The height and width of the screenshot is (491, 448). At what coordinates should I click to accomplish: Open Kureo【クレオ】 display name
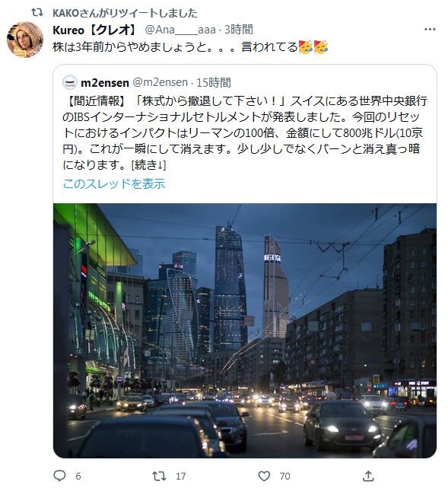[95, 30]
